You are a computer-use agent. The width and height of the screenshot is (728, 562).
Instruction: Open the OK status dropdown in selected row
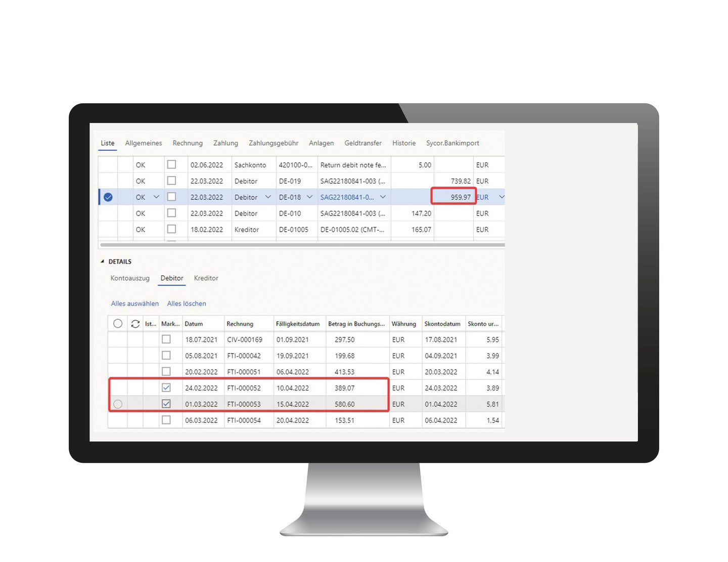pyautogui.click(x=156, y=197)
